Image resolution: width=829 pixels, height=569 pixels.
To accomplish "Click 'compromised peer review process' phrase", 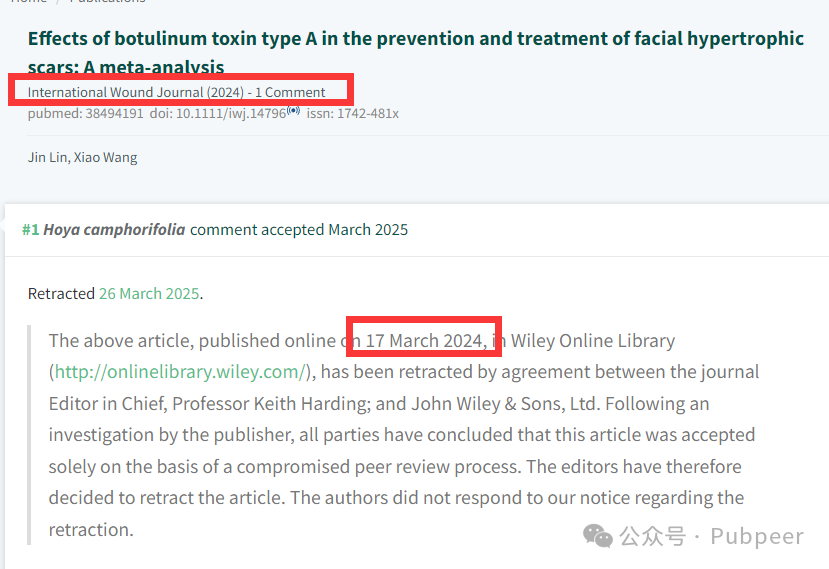I will coord(379,466).
